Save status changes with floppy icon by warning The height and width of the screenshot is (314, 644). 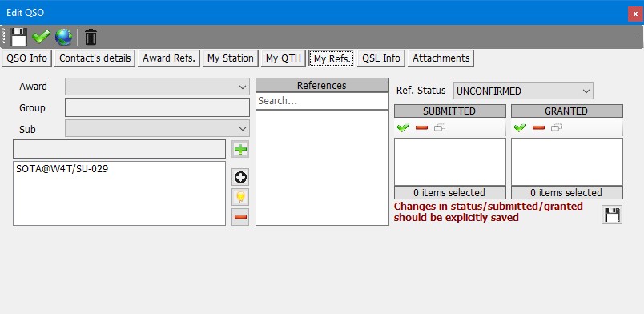point(612,215)
